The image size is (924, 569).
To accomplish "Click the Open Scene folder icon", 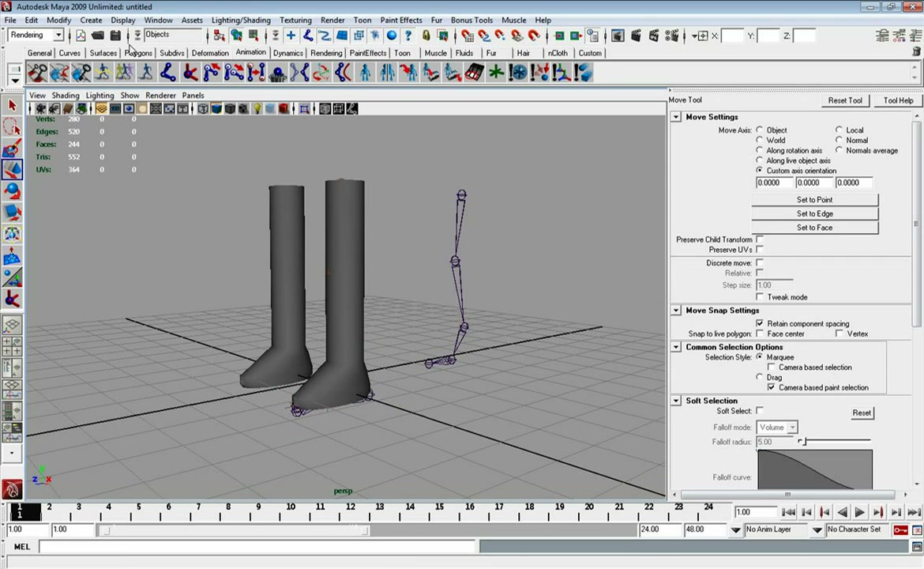I will click(98, 36).
